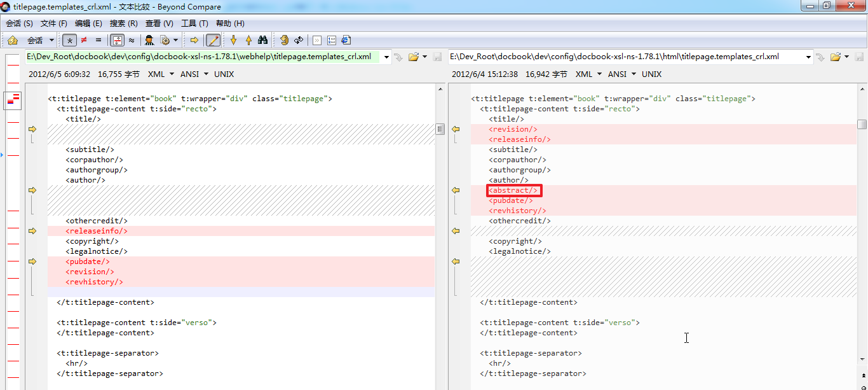This screenshot has width=868, height=390.
Task: Expand the file format dropdown arrow
Action: point(175,40)
